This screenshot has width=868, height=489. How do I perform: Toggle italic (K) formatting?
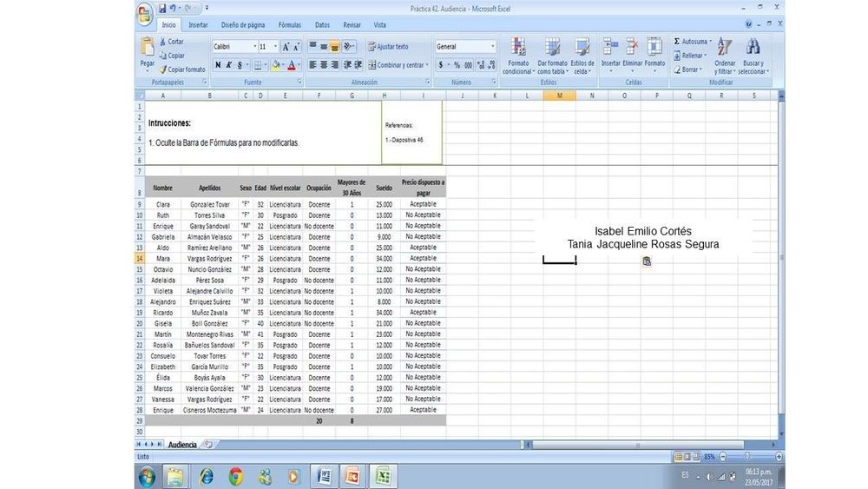click(x=229, y=65)
